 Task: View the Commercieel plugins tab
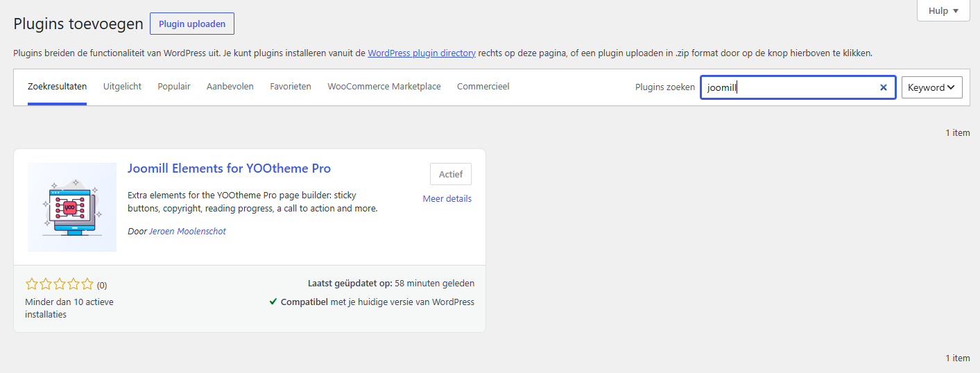point(483,87)
